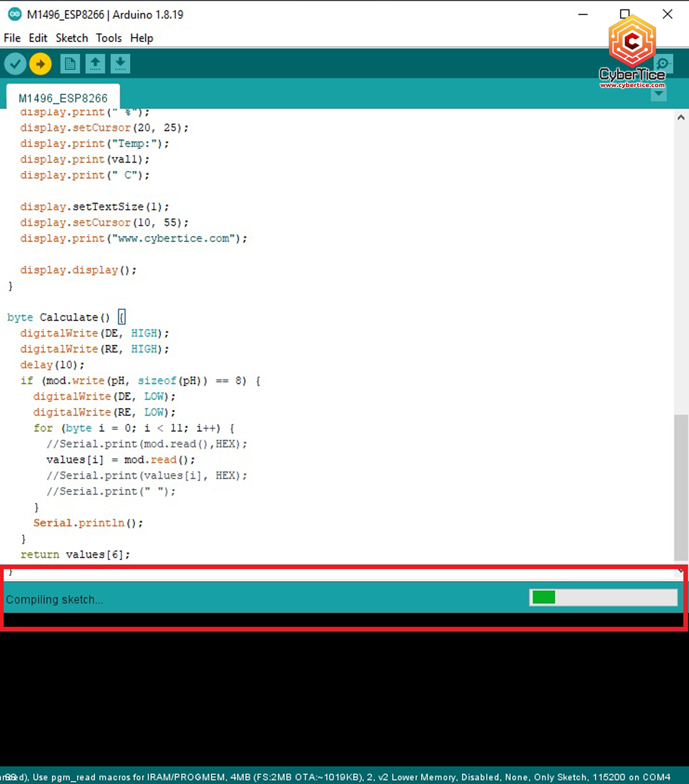Open the Edit menu
Viewport: 689px width, 784px height.
pyautogui.click(x=38, y=38)
